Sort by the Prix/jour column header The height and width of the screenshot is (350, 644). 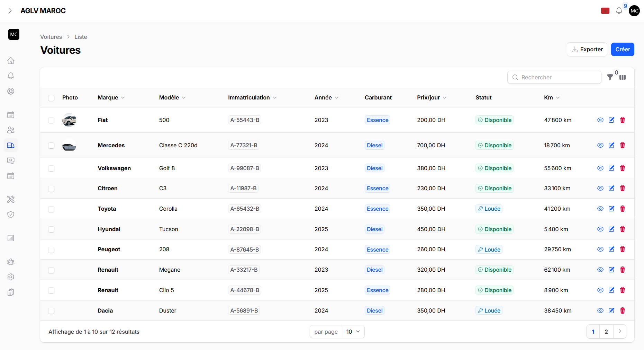point(432,98)
